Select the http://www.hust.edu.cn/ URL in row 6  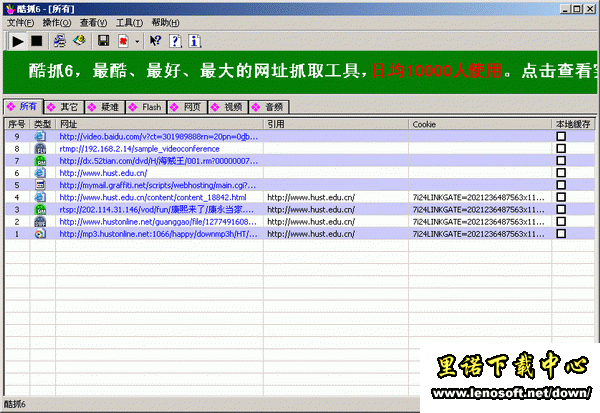click(x=103, y=173)
